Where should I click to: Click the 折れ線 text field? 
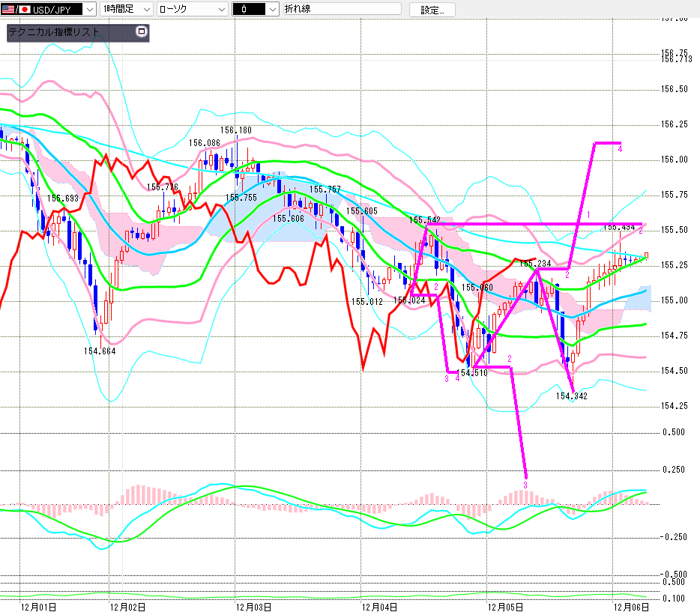[343, 9]
